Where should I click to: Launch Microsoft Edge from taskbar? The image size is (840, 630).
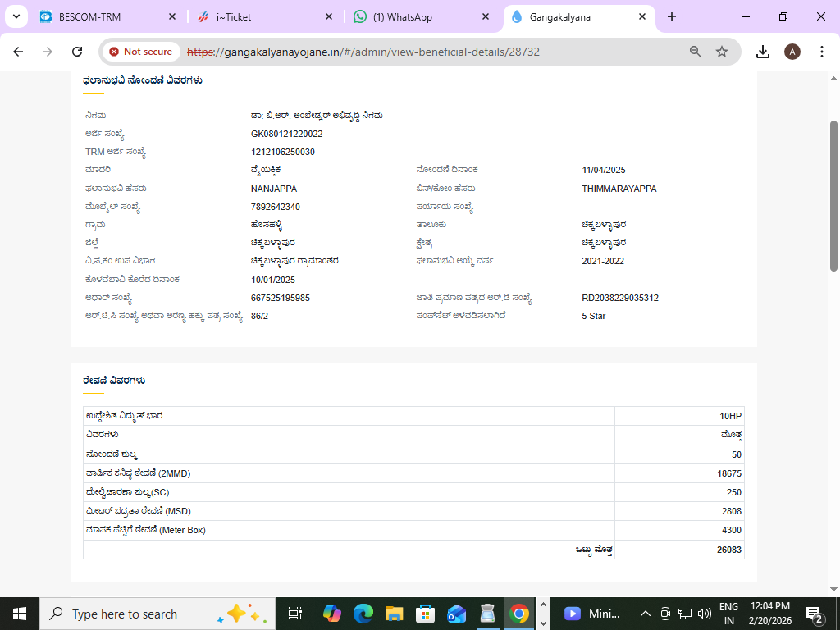[363, 614]
